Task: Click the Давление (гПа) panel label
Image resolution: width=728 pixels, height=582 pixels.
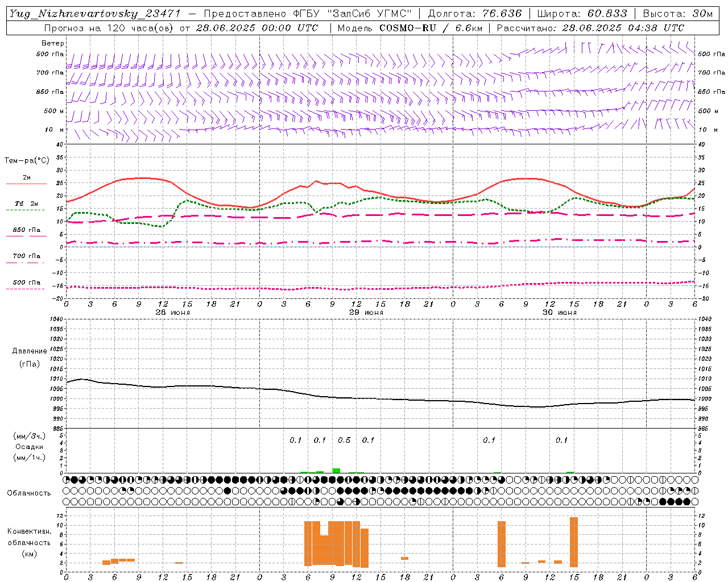Action: [x=29, y=357]
